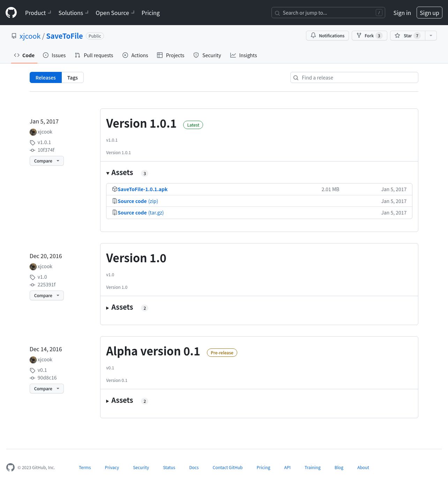Open Compare dropdown for v1.0.1
Image resolution: width=448 pixels, height=489 pixels.
[x=46, y=161]
